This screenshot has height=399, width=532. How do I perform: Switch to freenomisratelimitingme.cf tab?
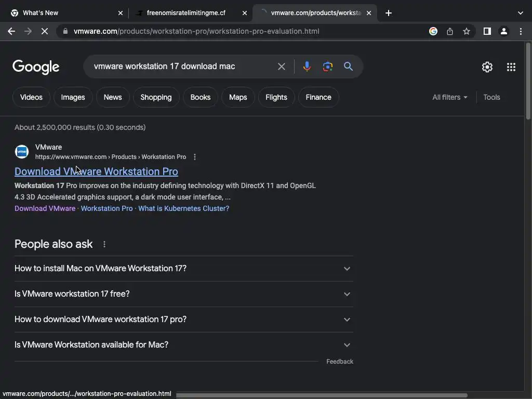190,13
